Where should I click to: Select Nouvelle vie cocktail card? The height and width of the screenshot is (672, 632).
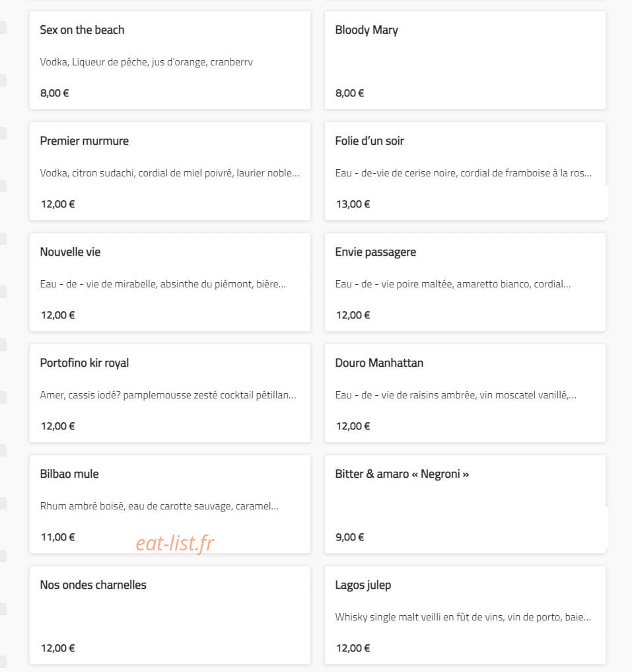170,282
